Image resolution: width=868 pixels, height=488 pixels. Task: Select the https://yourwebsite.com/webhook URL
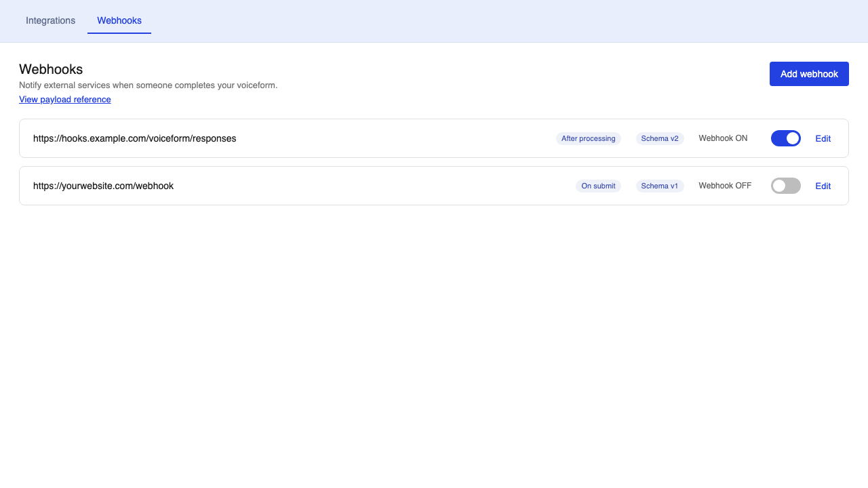[103, 186]
